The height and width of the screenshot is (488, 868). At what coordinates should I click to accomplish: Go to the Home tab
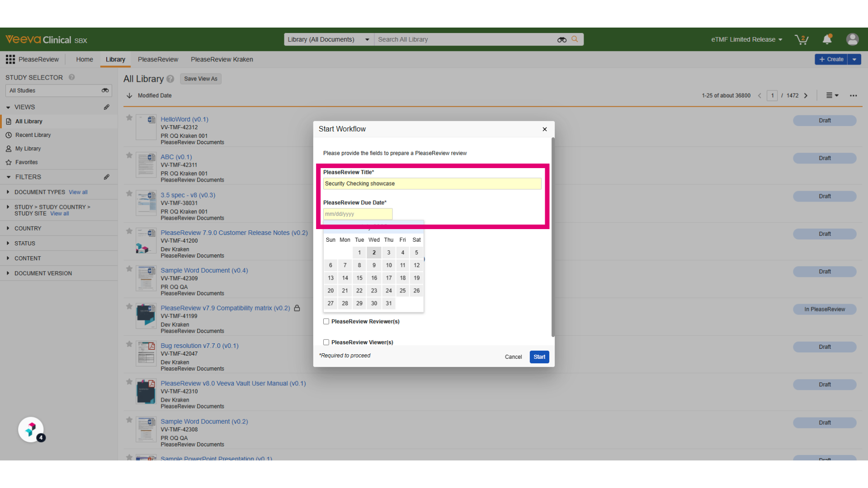(x=85, y=59)
